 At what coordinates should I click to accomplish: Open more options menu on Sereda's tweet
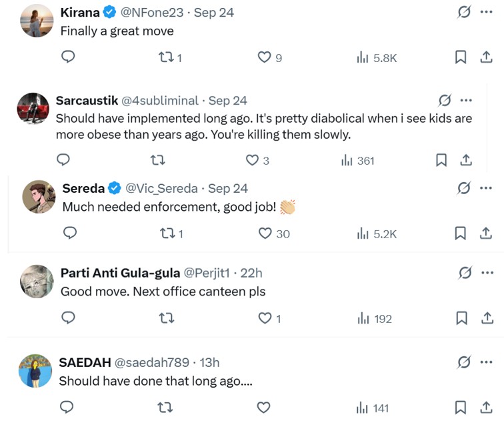(x=486, y=188)
